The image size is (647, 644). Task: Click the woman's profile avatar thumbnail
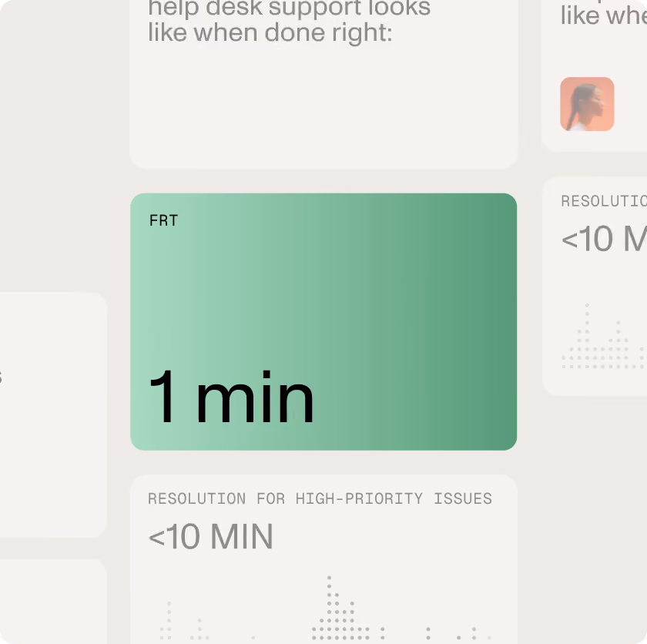tap(587, 104)
